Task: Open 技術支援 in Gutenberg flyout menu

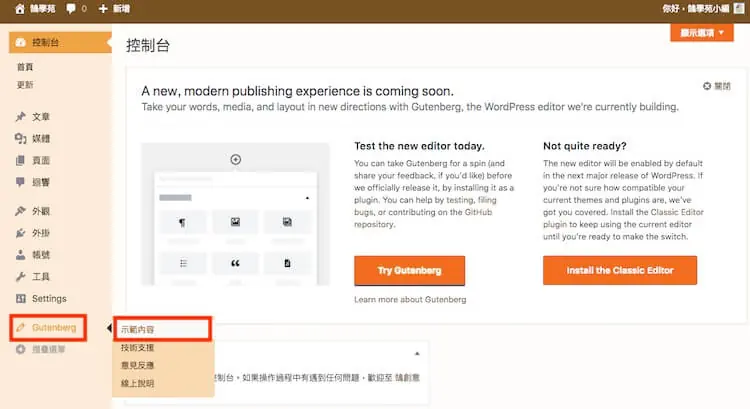Action: click(x=137, y=347)
